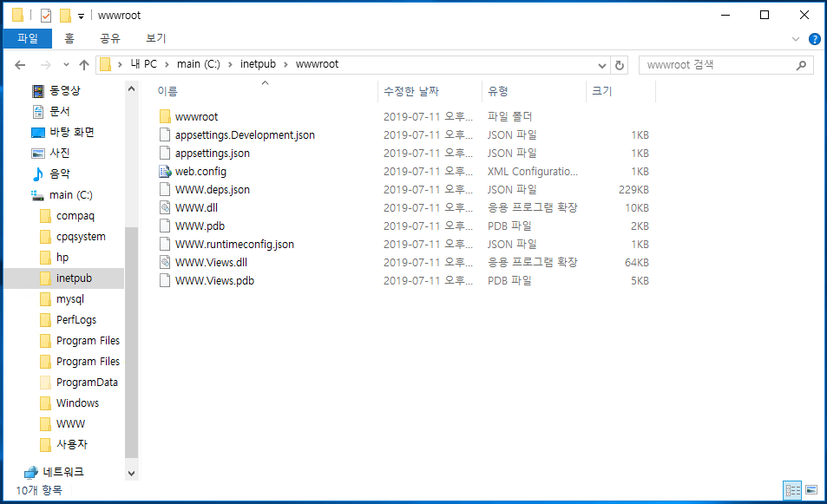Select the wwwroot folder icon in file list

165,116
